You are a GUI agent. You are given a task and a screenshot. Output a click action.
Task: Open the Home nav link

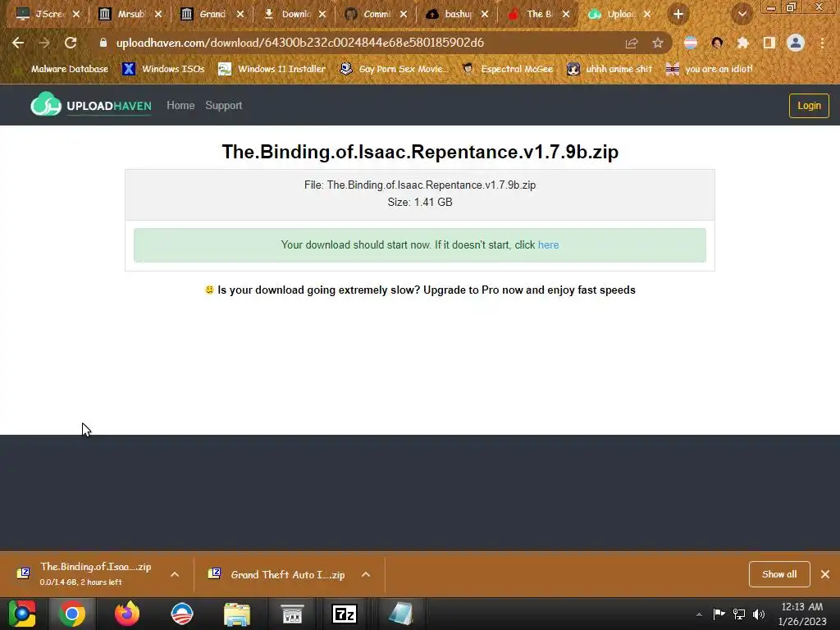tap(180, 106)
